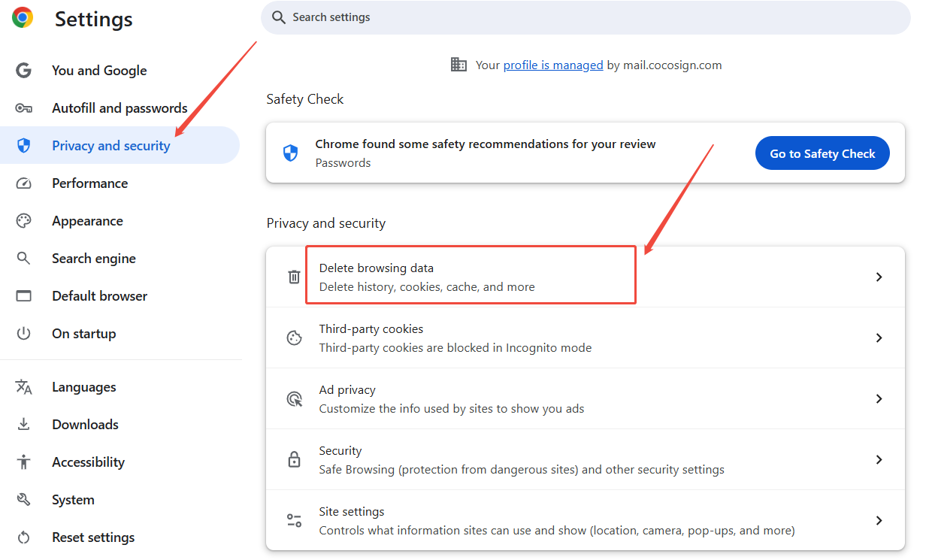Click the shield icon for Privacy and security
Screen dimensions: 929x560
[24, 146]
